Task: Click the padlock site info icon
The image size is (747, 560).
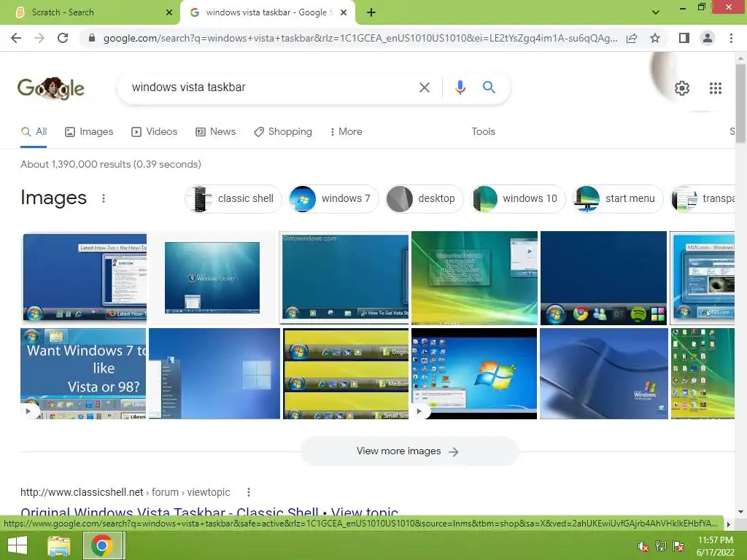Action: tap(92, 38)
